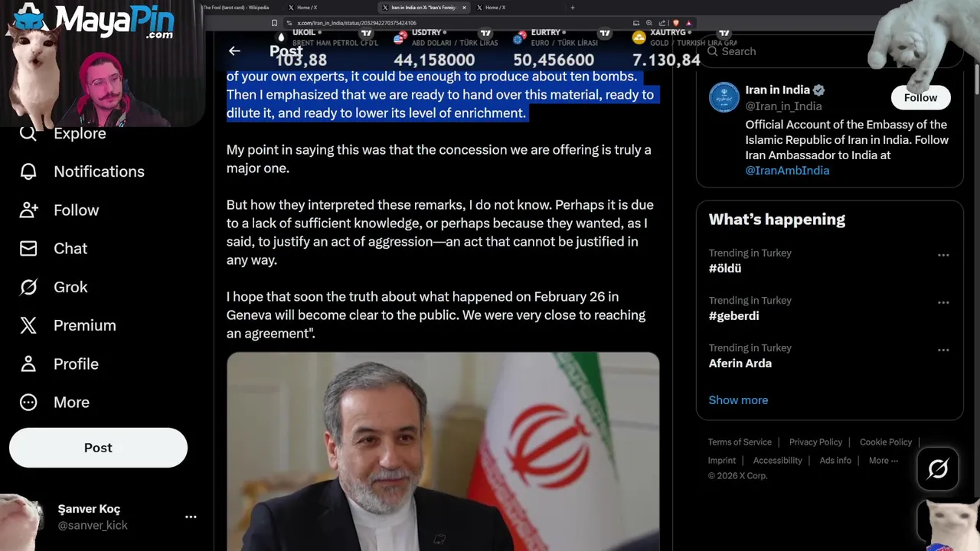Click the browser zoom magnifier icon

click(x=649, y=23)
